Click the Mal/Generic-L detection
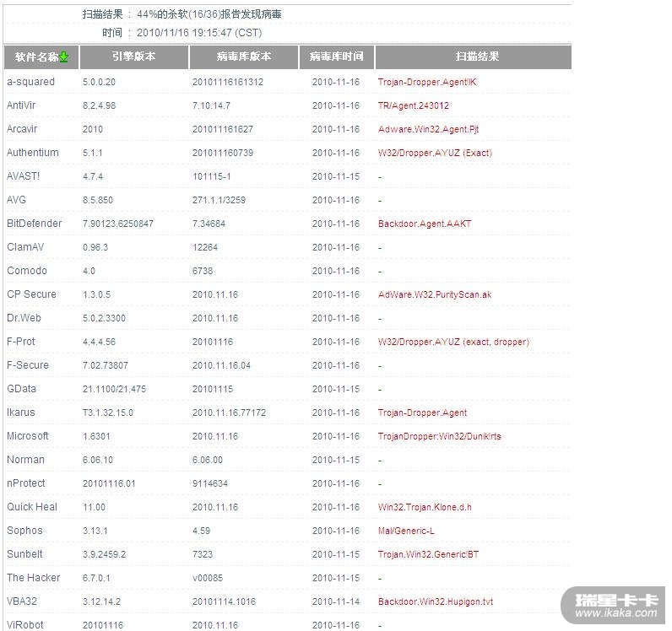 coord(406,531)
